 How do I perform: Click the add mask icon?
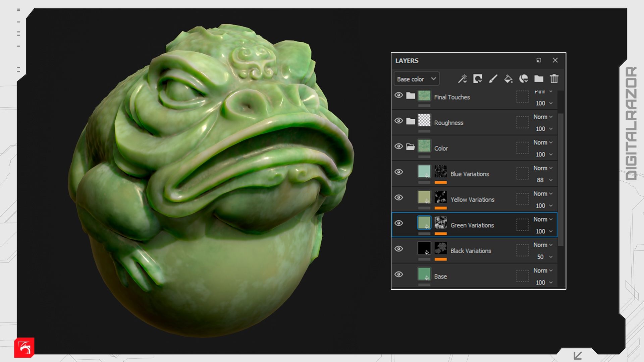[x=478, y=79]
